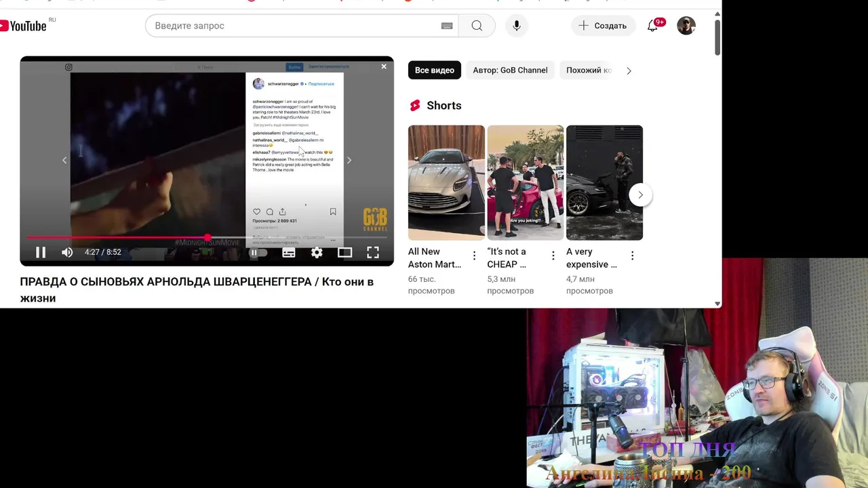Click the '66 тыс. просмотров' view count
This screenshot has height=488, width=868.
point(431,285)
